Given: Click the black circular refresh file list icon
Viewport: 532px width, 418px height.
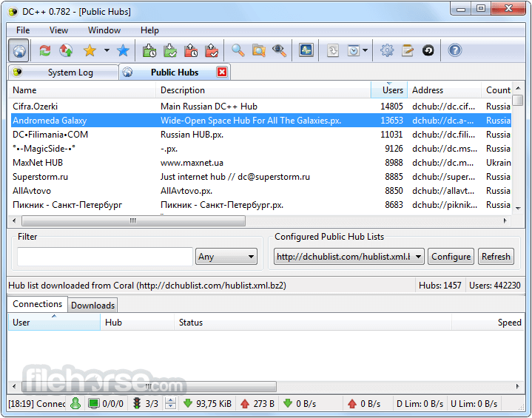Looking at the screenshot, I should click(x=428, y=51).
